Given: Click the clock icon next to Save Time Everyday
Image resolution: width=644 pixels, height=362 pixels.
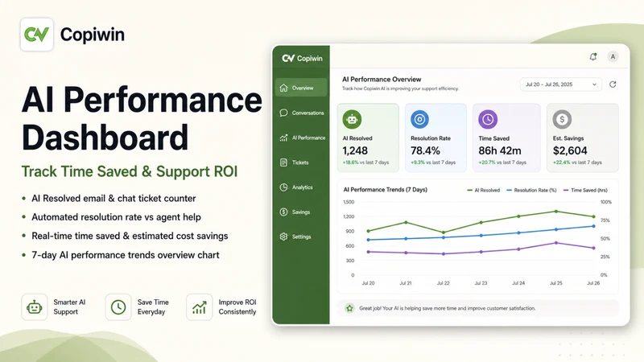Looking at the screenshot, I should 118,307.
